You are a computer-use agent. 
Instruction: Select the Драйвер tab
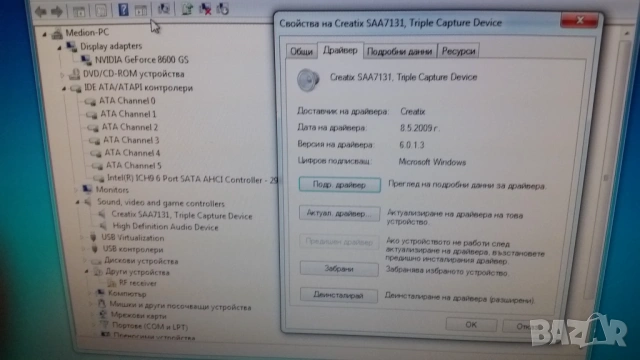[340, 50]
